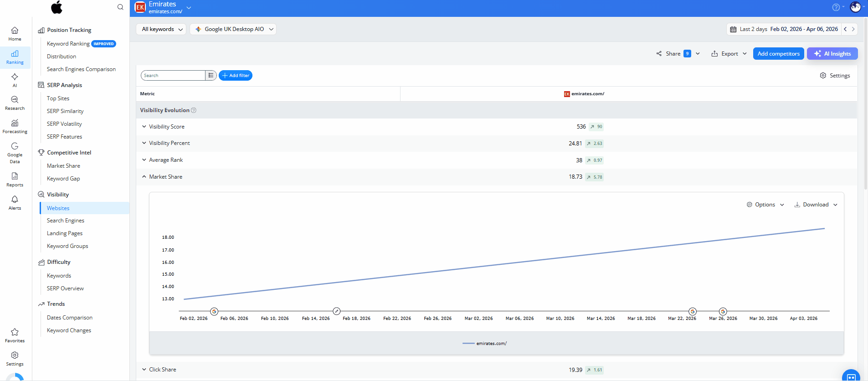The image size is (868, 381).
Task: Open chart Download dropdown
Action: [x=816, y=205]
